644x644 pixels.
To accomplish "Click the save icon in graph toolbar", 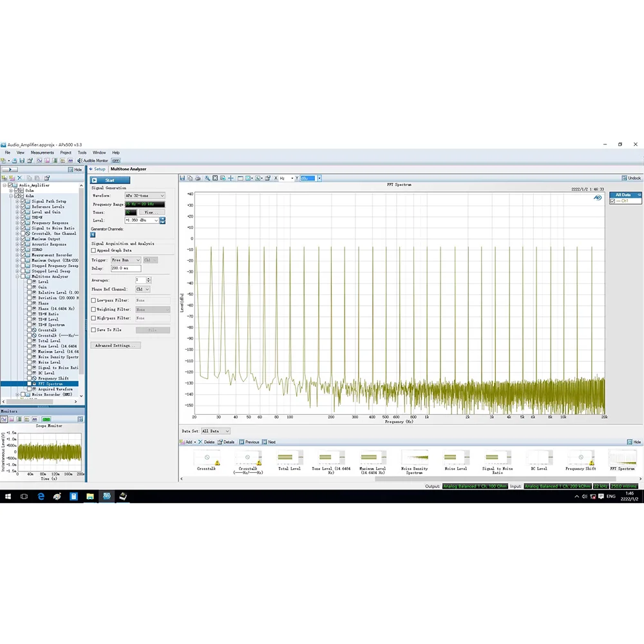I will pos(183,178).
